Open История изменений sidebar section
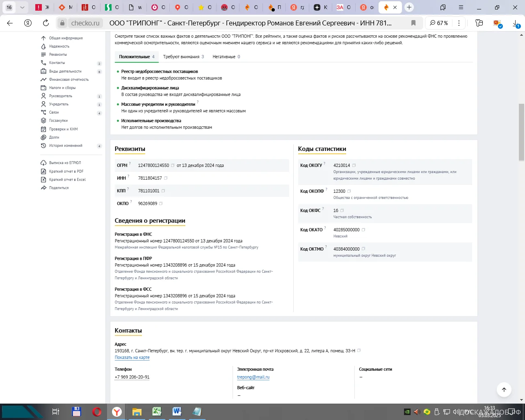Screen dimensions: 525x420 [x=66, y=146]
